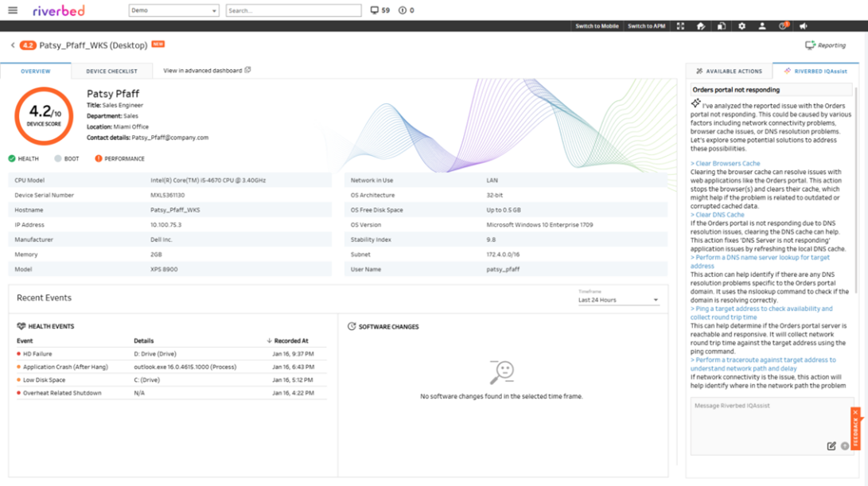Click the Orders portal not responding heading

coord(736,90)
